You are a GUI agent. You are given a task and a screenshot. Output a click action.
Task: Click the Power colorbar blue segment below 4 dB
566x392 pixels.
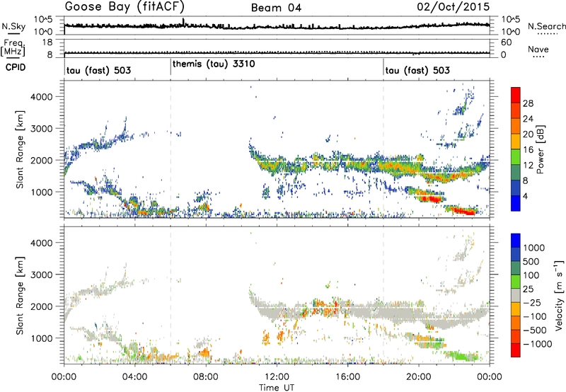pos(516,203)
